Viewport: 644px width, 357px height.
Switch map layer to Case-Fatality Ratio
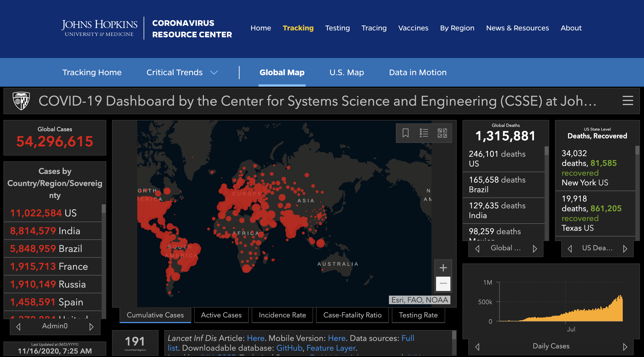[352, 315]
